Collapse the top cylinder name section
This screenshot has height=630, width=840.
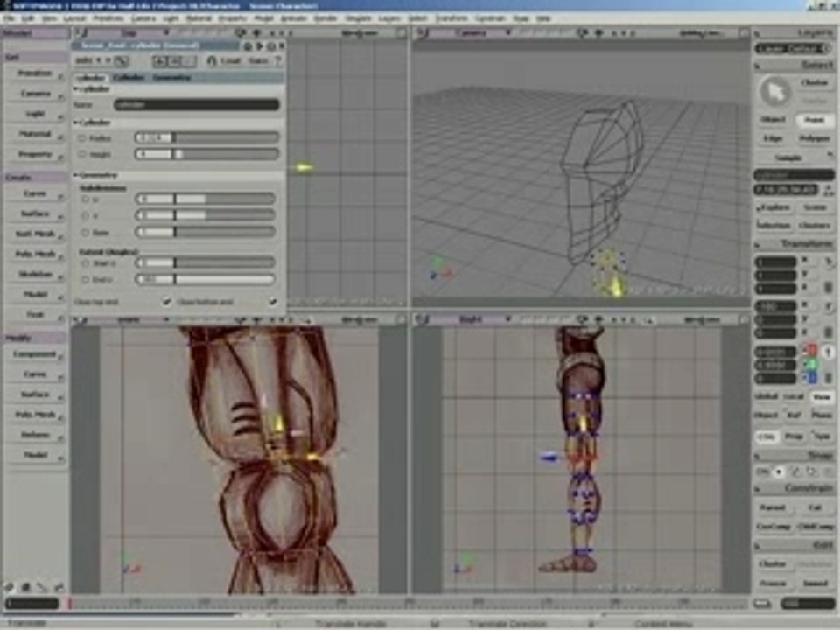click(77, 89)
